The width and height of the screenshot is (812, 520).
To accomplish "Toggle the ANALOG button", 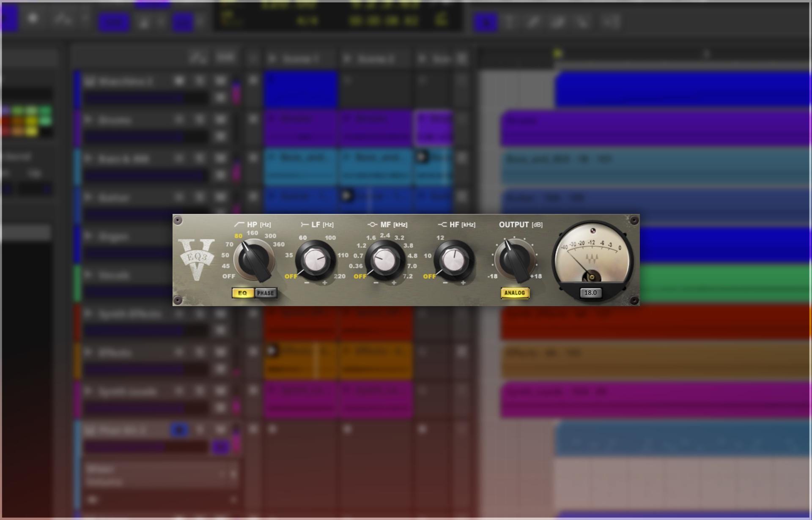I will pos(515,293).
